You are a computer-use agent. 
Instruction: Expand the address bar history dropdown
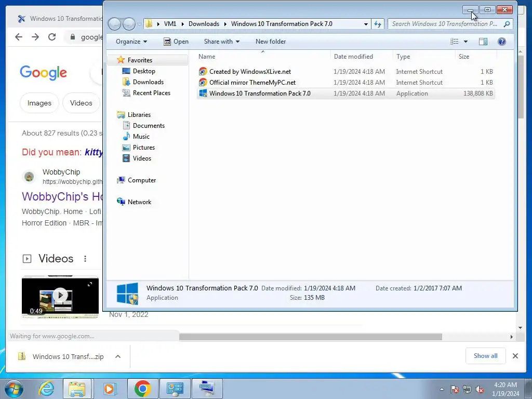(366, 24)
